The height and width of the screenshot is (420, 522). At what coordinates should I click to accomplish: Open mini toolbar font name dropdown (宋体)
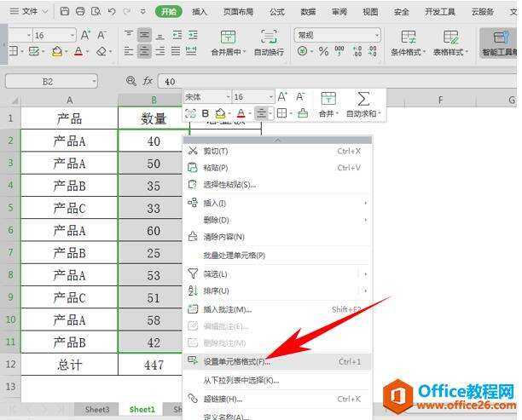pos(229,97)
